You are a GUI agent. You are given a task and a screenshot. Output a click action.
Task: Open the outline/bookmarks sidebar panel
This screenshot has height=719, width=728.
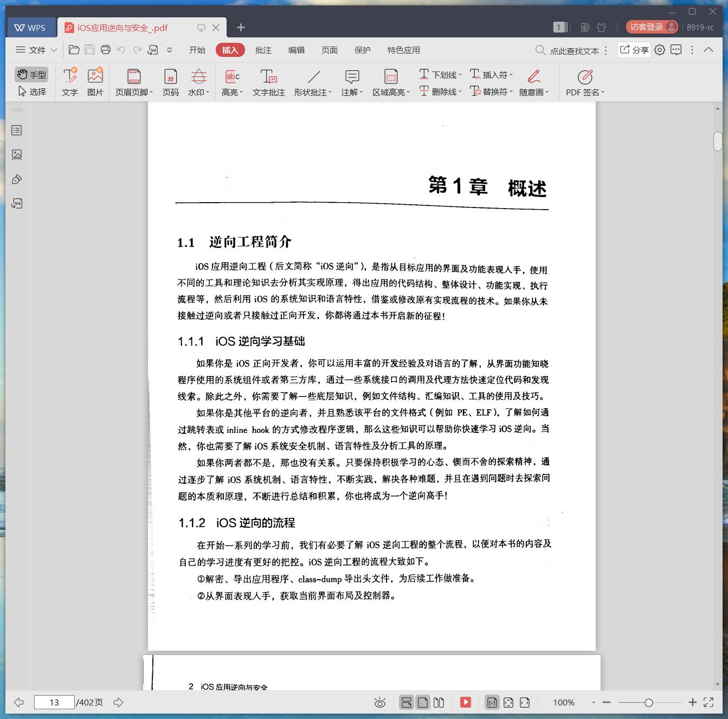pos(17,130)
